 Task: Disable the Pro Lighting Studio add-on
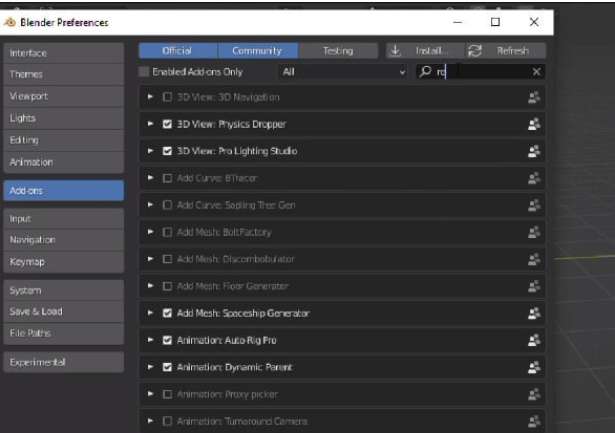[167, 151]
